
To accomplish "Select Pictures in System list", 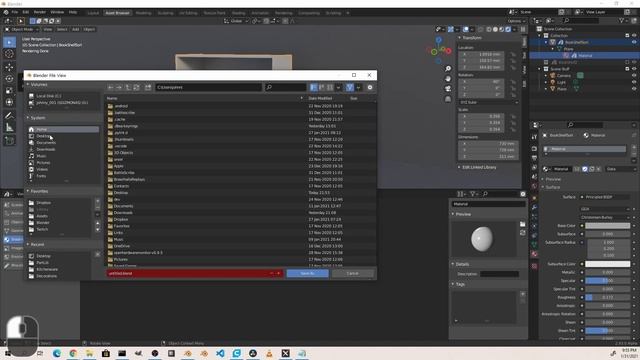I will click(63, 163).
